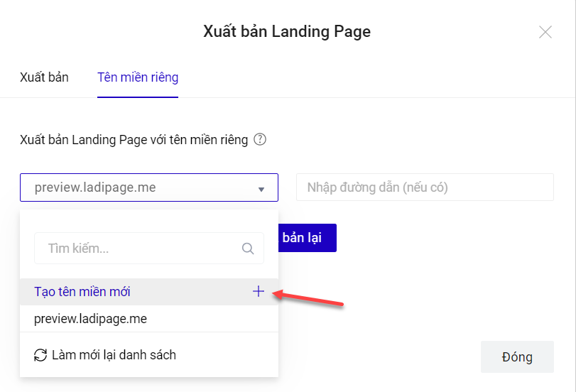
Task: Select preview.ladipage.me in the dropdown list
Action: pyautogui.click(x=90, y=319)
